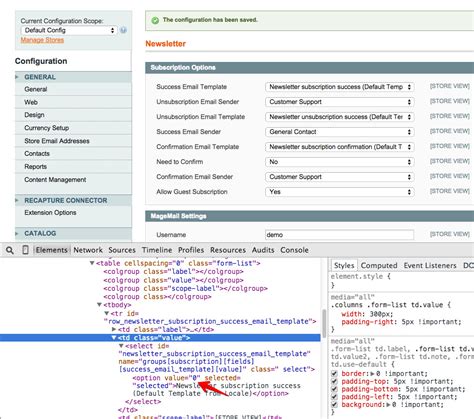474x419 pixels.
Task: Click the help icon beside Default Config
Action: [x=123, y=30]
